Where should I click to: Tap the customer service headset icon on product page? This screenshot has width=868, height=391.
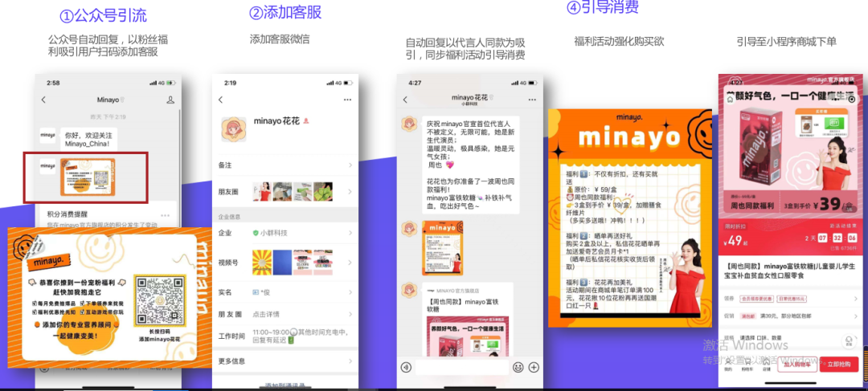coord(848,341)
